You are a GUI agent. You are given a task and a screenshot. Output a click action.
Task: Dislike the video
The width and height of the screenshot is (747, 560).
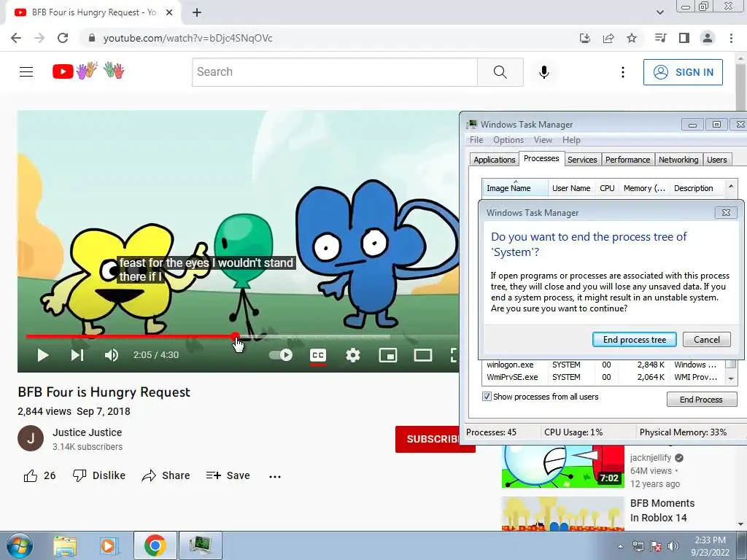(x=99, y=475)
